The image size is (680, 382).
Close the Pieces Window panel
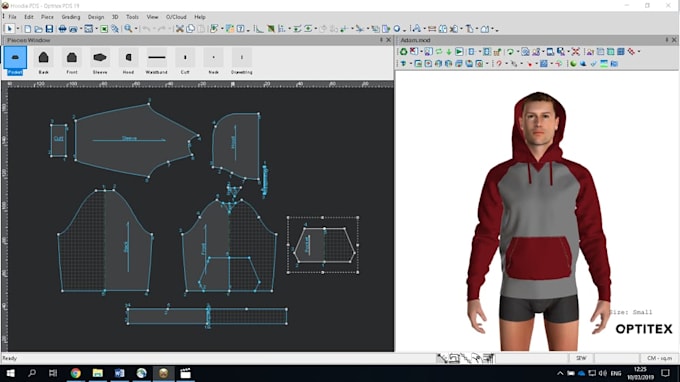coord(389,40)
